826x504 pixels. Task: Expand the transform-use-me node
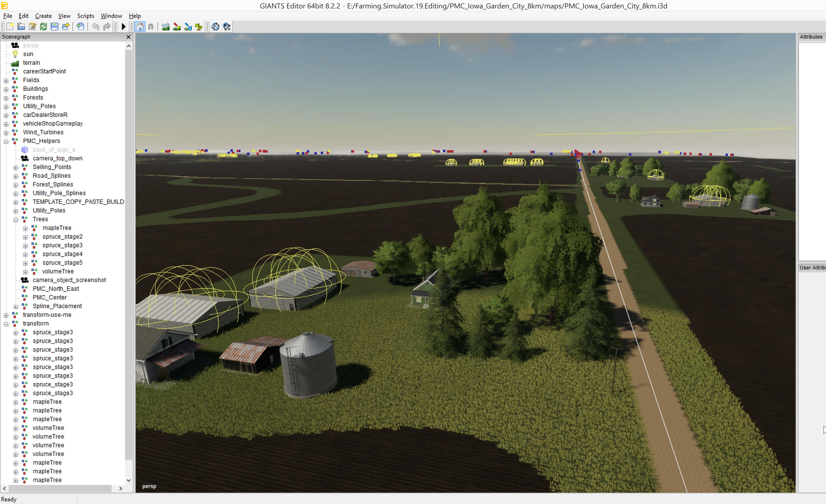click(x=6, y=316)
